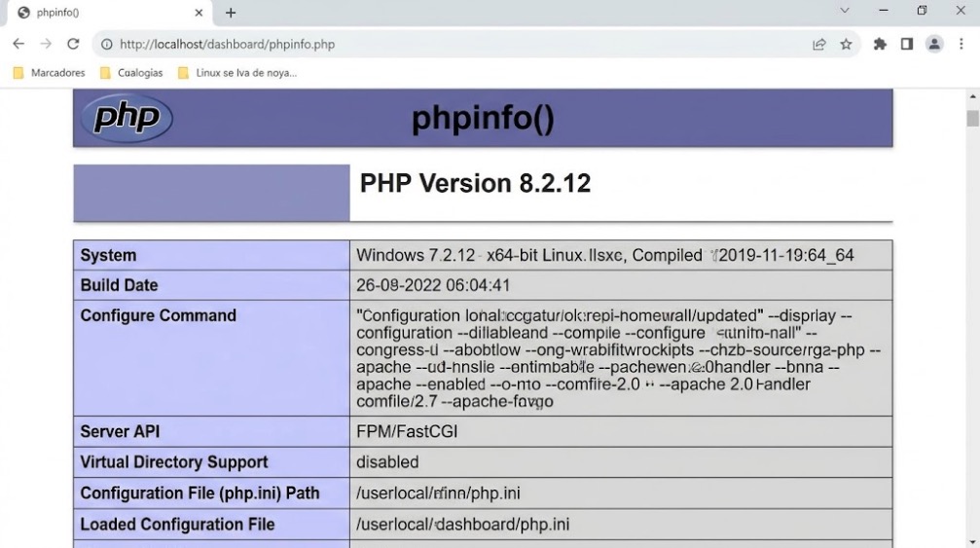Open the Linux se Iva de noya bookmark

click(237, 73)
